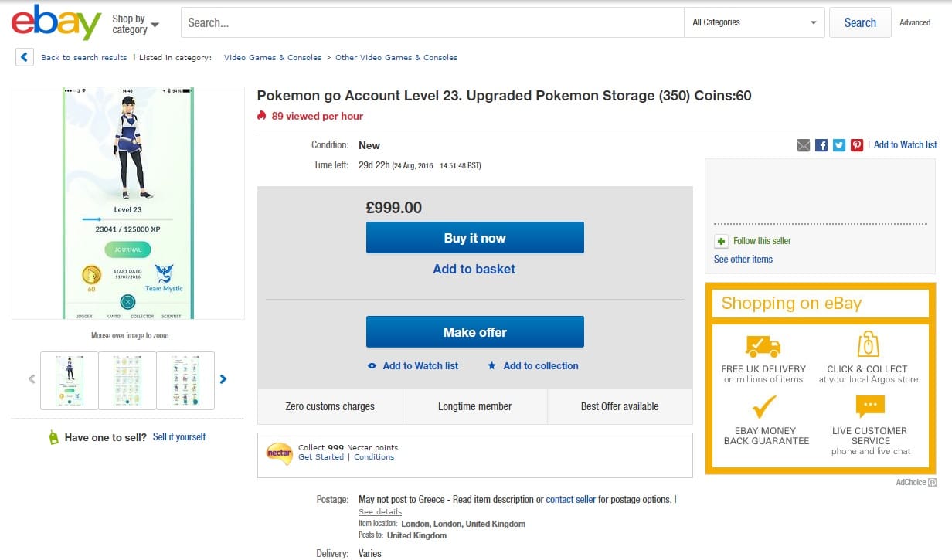Select third thumbnail image

[185, 380]
